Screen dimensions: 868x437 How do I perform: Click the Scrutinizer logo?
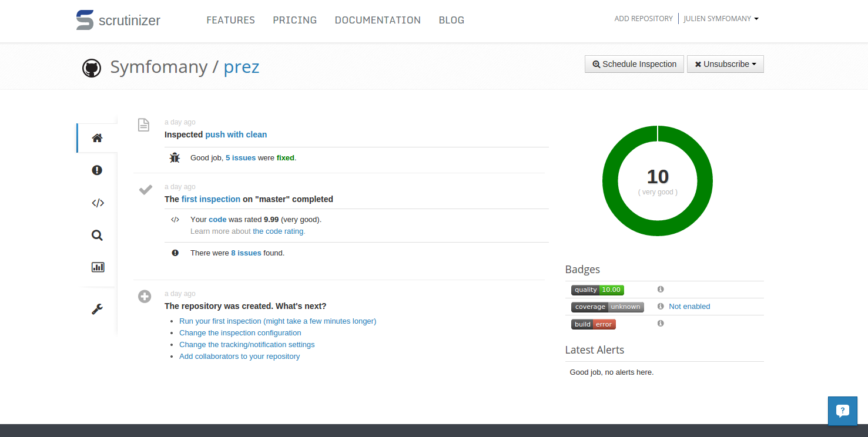point(118,20)
